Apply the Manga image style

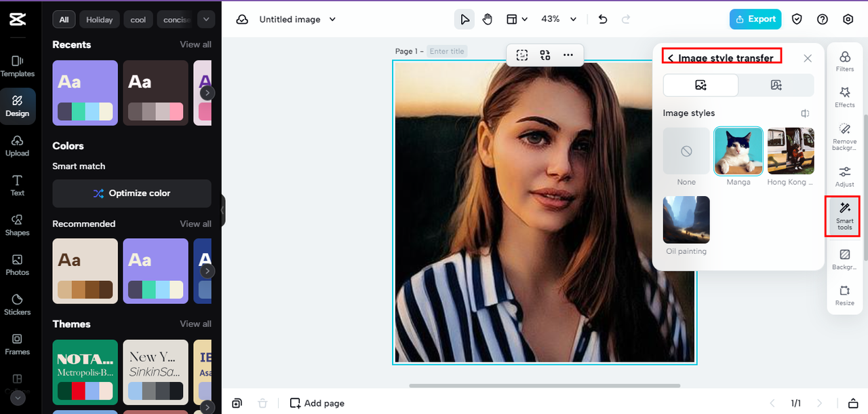[738, 151]
